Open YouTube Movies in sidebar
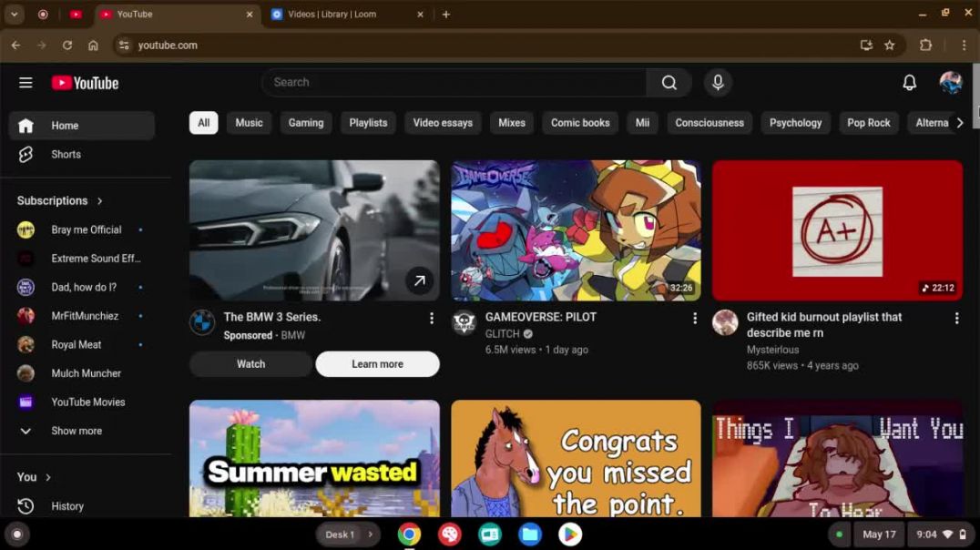Viewport: 980px width, 550px height. (82, 402)
